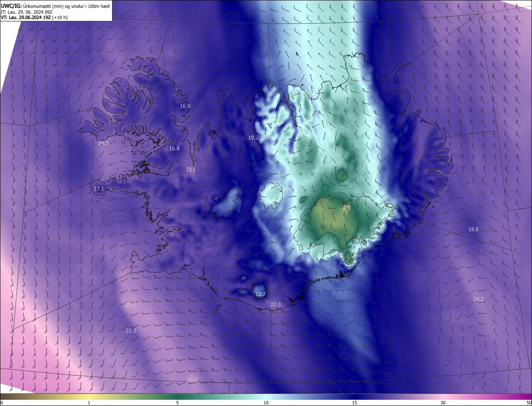Click the color scale tick label 10
This screenshot has width=532, height=406.
tap(266, 403)
